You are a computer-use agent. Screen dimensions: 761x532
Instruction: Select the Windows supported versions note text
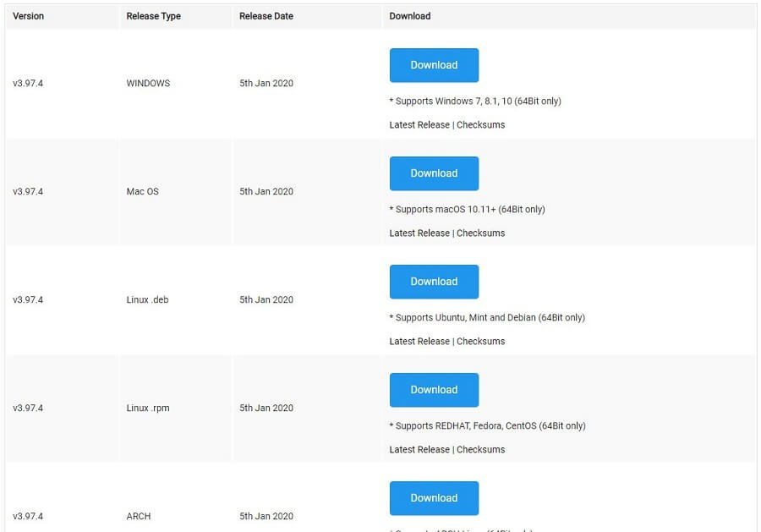475,101
